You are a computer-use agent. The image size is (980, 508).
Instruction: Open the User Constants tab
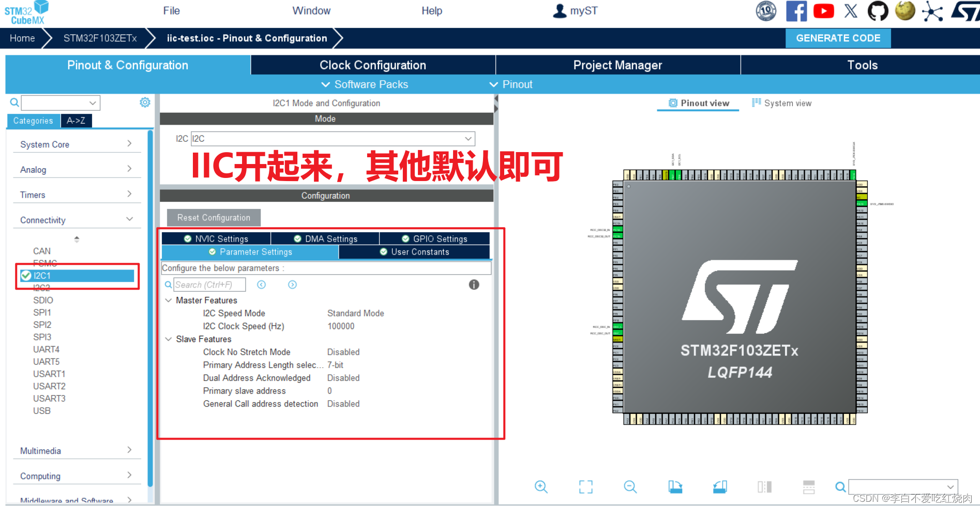414,252
